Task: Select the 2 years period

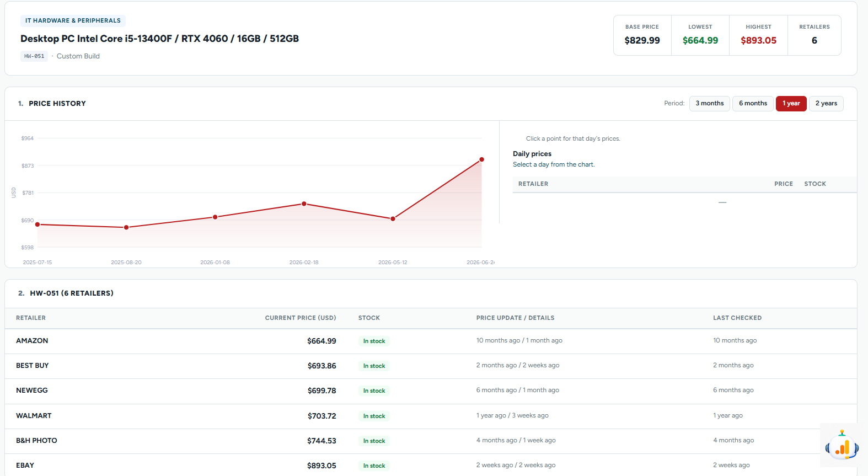Action: tap(826, 104)
